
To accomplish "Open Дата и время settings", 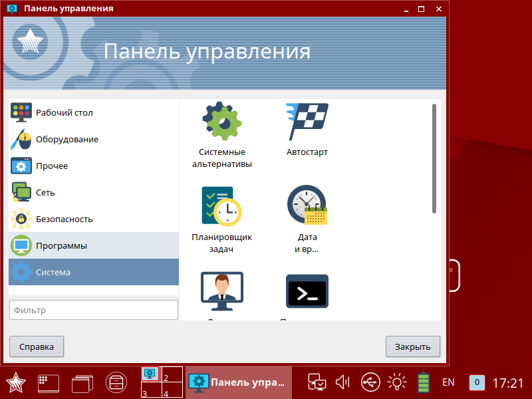I will pyautogui.click(x=307, y=204).
